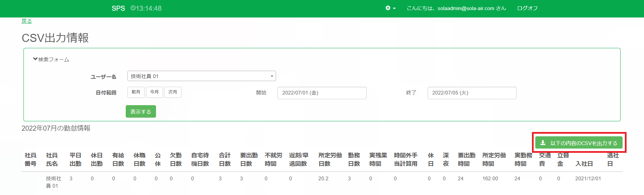
Task: Click the download icon on the CSV button
Action: (543, 143)
